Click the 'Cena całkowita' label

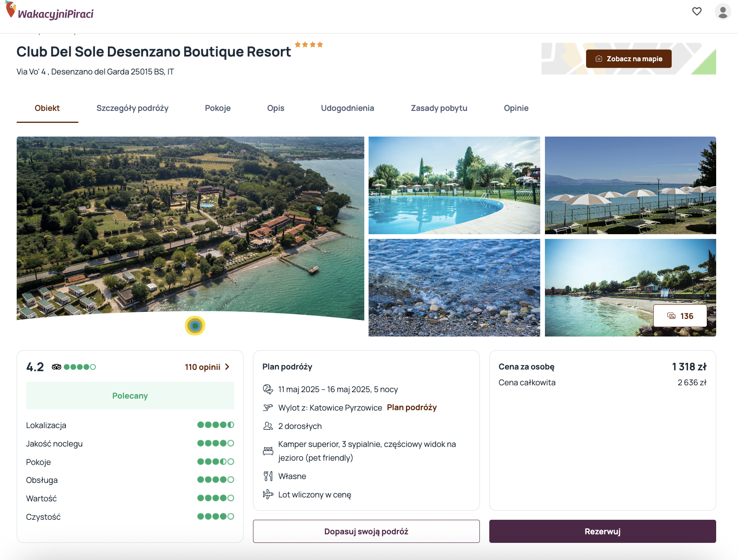tap(527, 382)
